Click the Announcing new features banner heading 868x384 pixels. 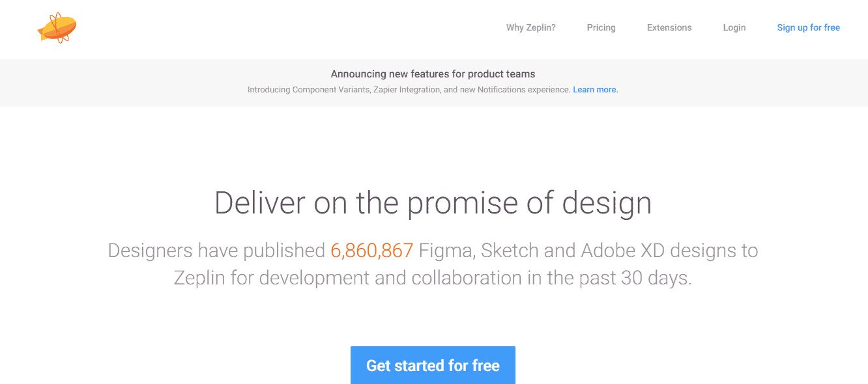(433, 74)
